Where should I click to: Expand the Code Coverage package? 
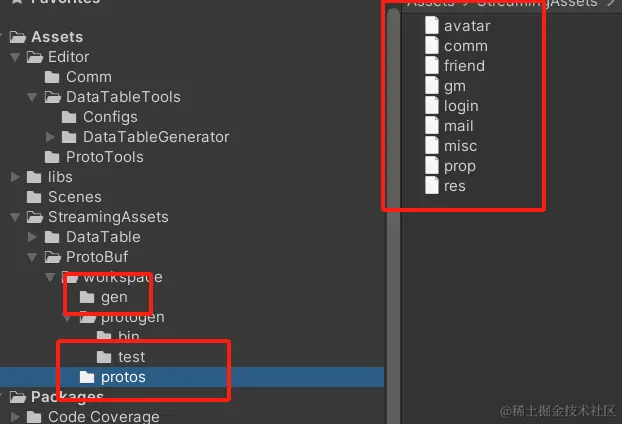[15, 417]
